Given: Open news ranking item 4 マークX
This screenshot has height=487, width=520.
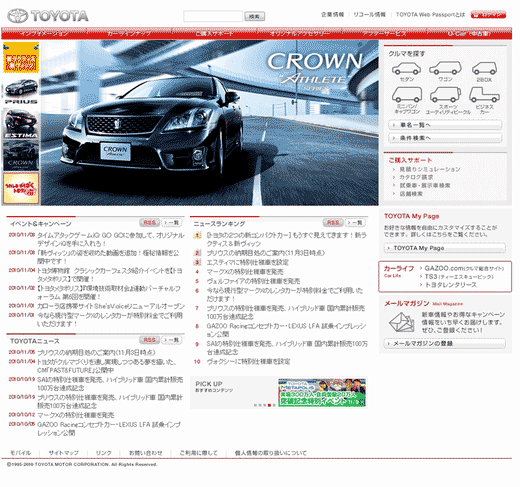Looking at the screenshot, I should (x=245, y=272).
